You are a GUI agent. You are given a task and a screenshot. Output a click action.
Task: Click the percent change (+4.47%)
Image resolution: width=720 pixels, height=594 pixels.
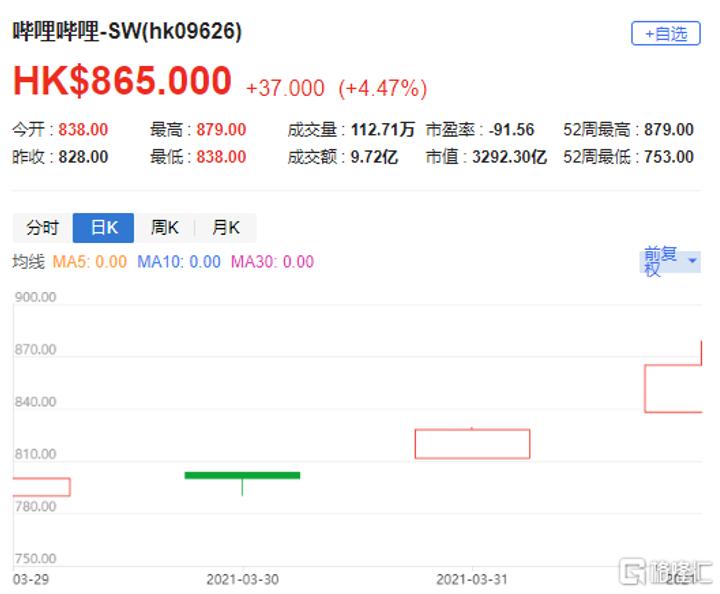[382, 88]
